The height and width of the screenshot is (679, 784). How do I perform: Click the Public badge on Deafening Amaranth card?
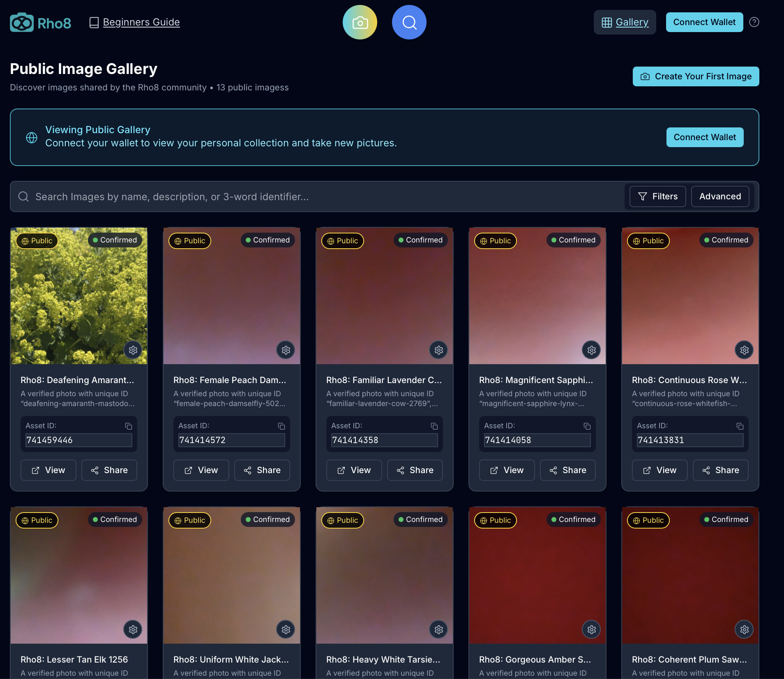click(37, 241)
